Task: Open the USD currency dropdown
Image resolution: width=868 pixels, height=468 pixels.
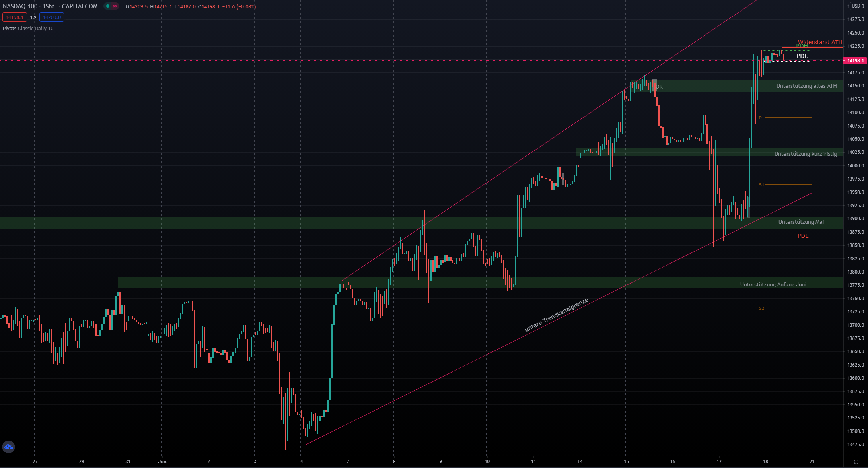Action: tap(856, 6)
